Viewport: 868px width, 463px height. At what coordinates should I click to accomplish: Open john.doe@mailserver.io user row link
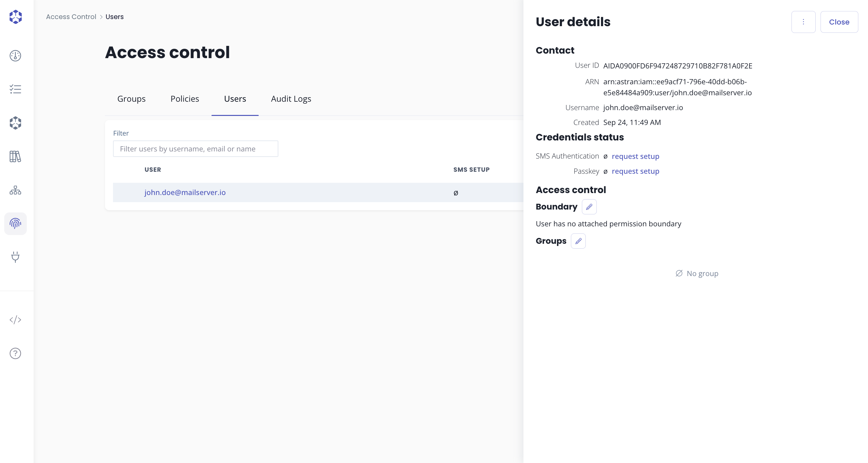point(185,192)
